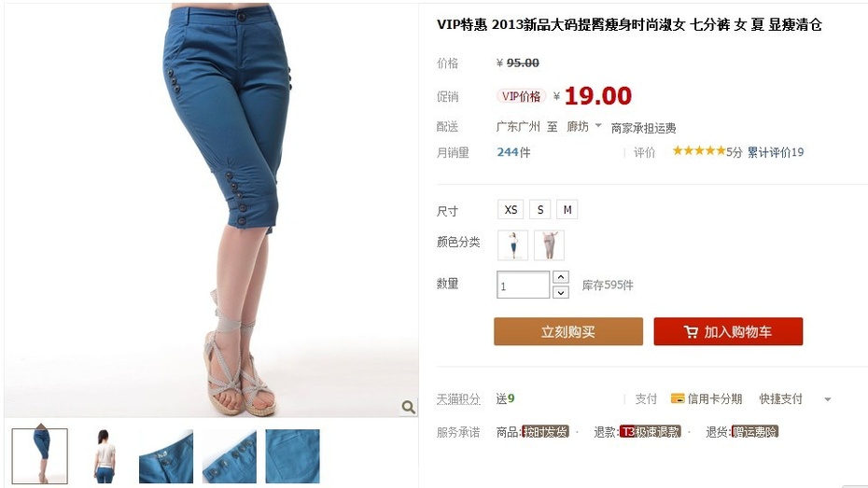
Task: Decrease quantity with the down arrow
Action: pyautogui.click(x=561, y=292)
